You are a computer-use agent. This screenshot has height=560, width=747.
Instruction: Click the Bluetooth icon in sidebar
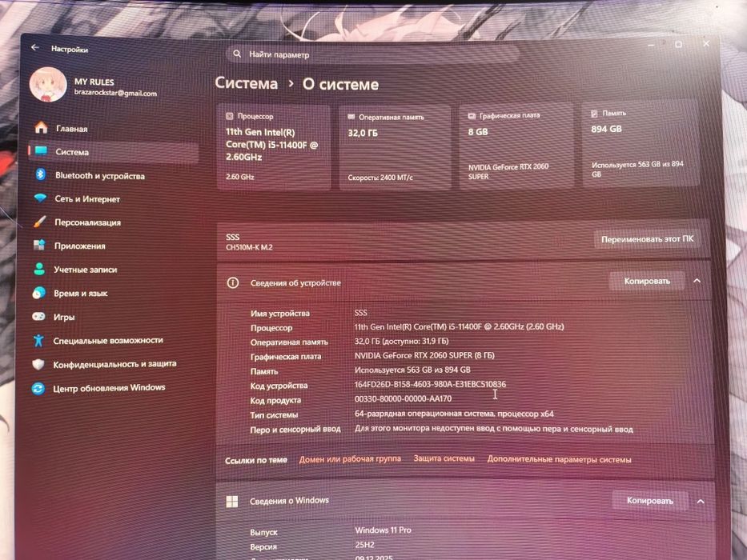click(x=41, y=174)
